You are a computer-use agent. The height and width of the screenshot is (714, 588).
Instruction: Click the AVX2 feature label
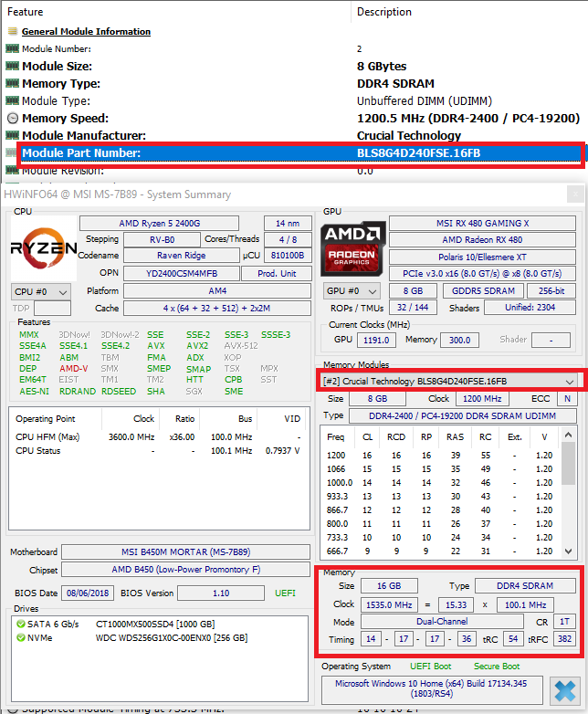pyautogui.click(x=197, y=346)
